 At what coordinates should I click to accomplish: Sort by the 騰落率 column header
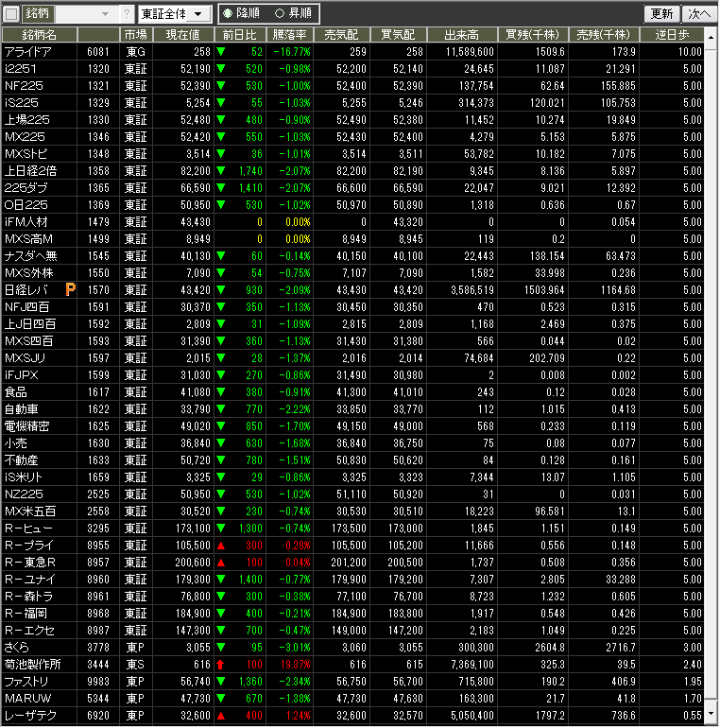[289, 34]
